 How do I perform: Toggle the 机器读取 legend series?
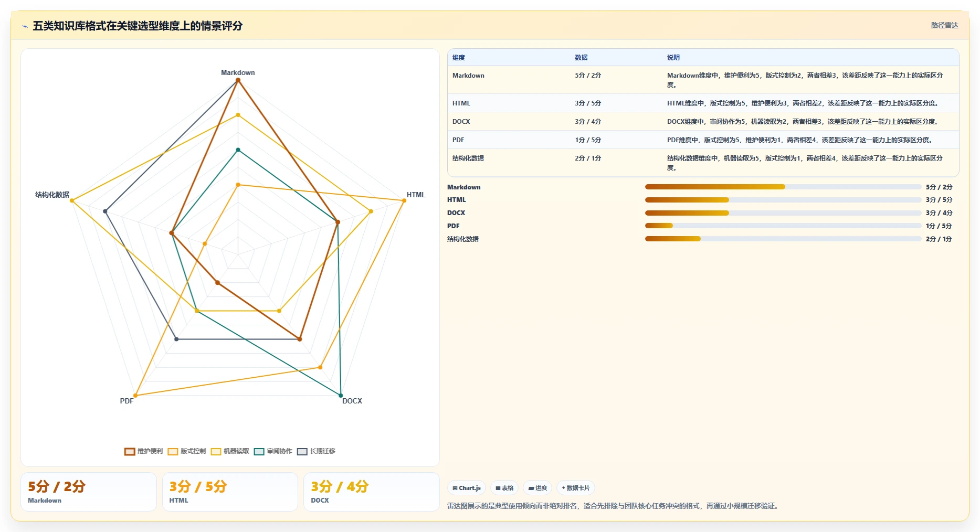click(229, 451)
